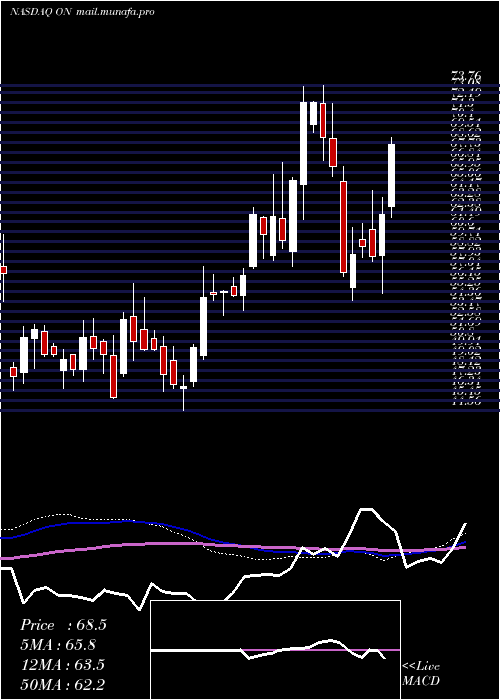Click the '<<Live MACD' label
The width and height of the screenshot is (500, 700).
421,674
